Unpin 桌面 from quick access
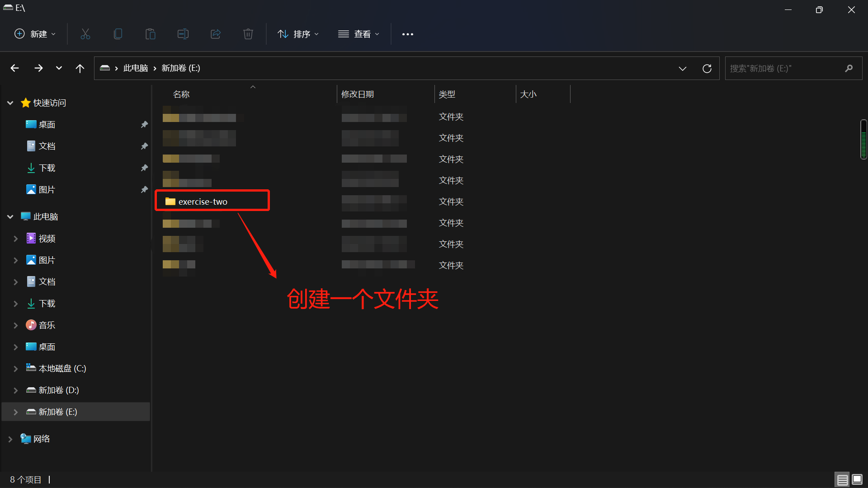 tap(144, 124)
